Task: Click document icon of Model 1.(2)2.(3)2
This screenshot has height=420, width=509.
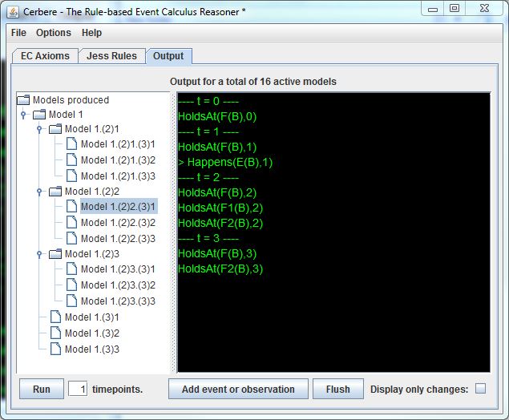Action: click(x=71, y=222)
